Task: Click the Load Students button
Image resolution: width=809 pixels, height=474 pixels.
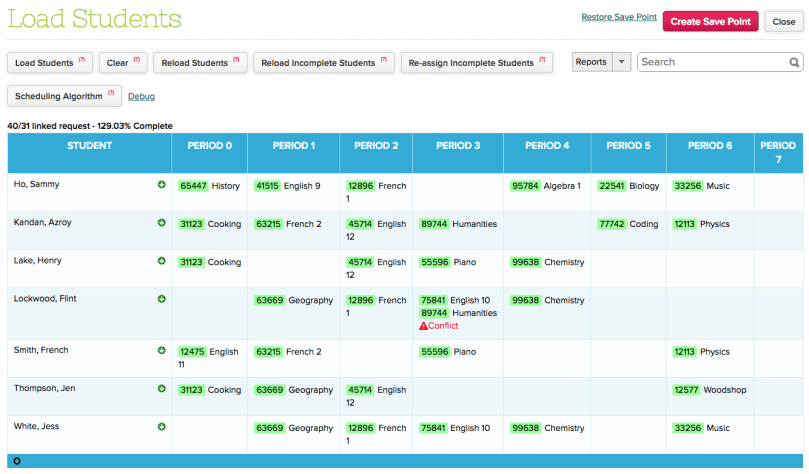Action: click(49, 63)
